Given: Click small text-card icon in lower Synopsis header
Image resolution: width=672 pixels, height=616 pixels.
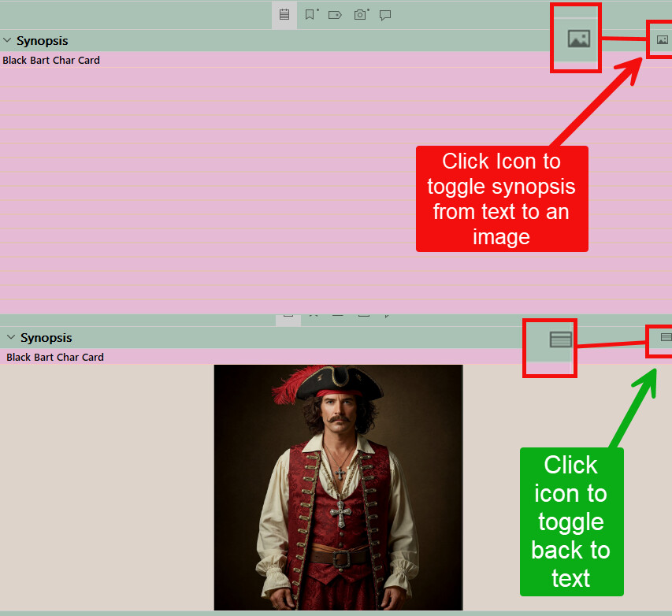Looking at the screenshot, I should click(x=666, y=337).
